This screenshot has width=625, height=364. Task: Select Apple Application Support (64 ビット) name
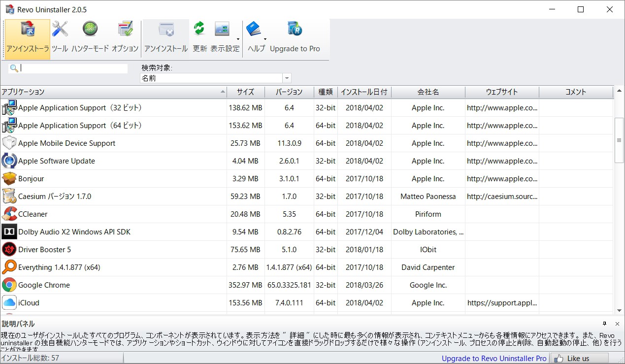coord(80,126)
